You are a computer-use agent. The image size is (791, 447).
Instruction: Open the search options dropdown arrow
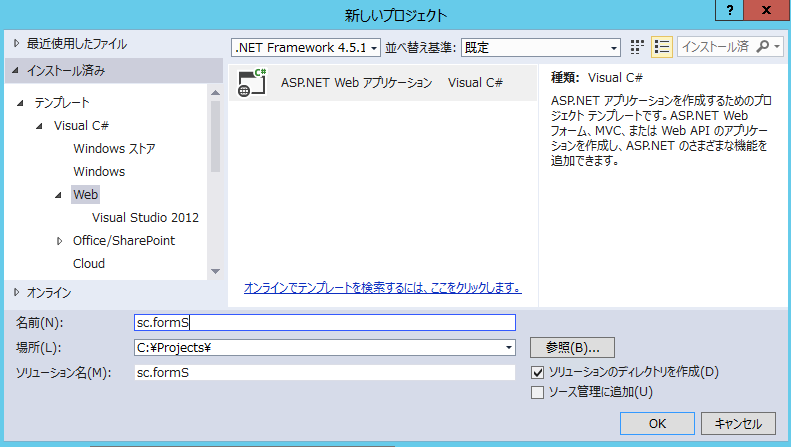tap(777, 46)
